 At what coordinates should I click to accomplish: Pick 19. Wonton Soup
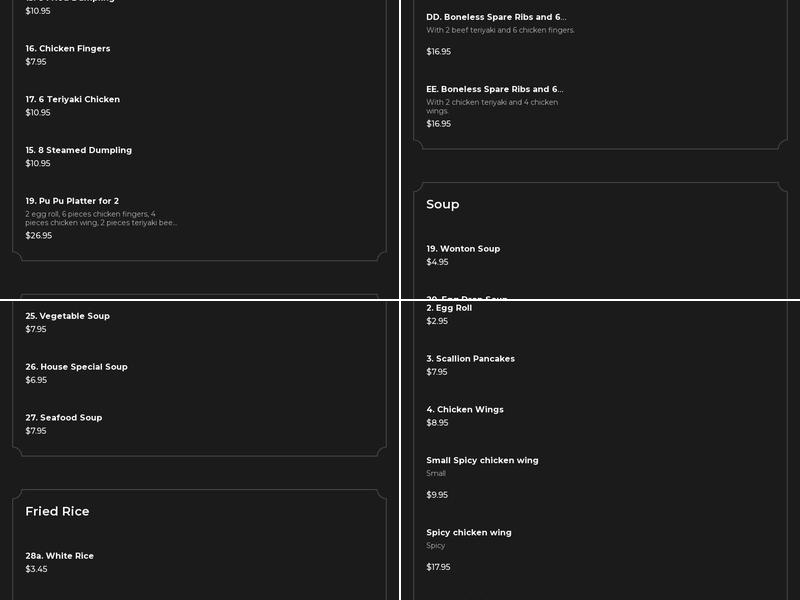point(463,249)
